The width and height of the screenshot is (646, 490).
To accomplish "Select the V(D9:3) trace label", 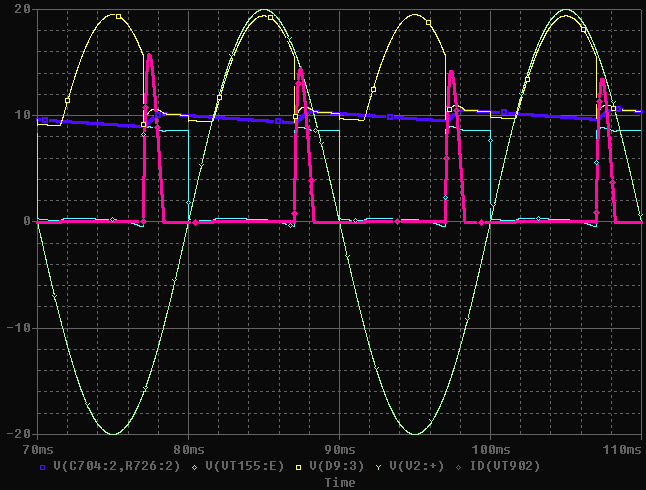I will tap(337, 467).
